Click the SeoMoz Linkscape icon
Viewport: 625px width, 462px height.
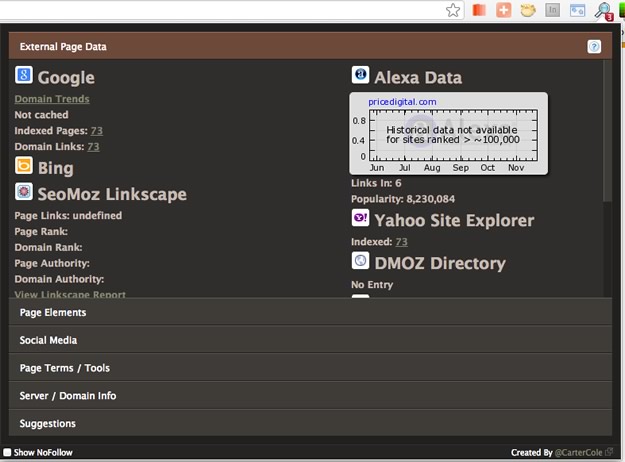[x=24, y=192]
